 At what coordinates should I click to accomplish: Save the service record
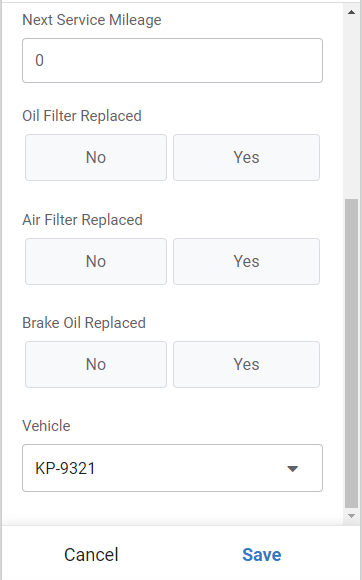pos(262,555)
